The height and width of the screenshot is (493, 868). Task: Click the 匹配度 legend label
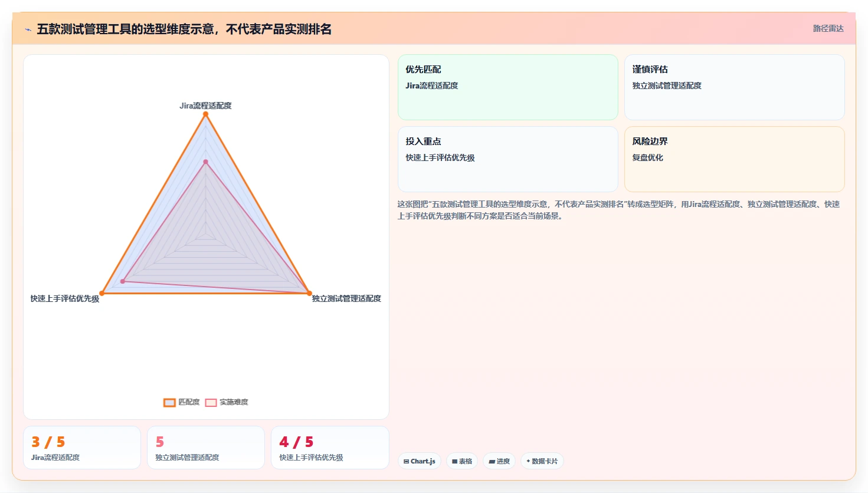189,402
